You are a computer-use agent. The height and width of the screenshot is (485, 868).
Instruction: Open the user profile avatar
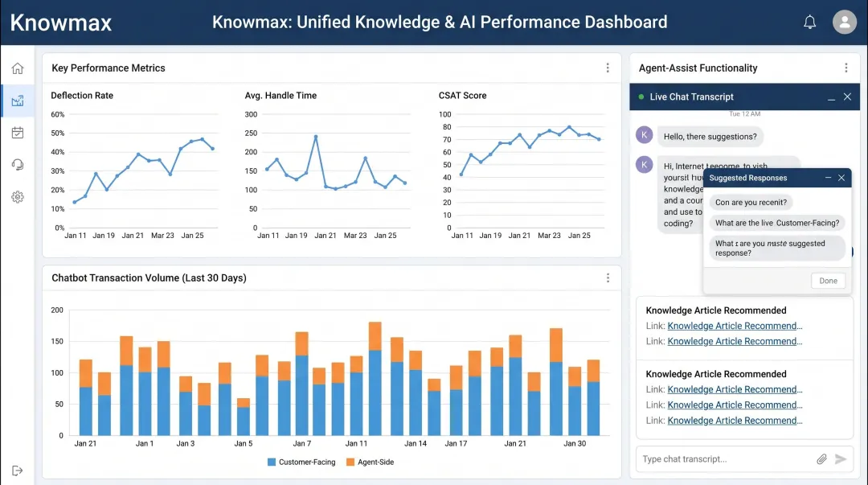tap(844, 23)
